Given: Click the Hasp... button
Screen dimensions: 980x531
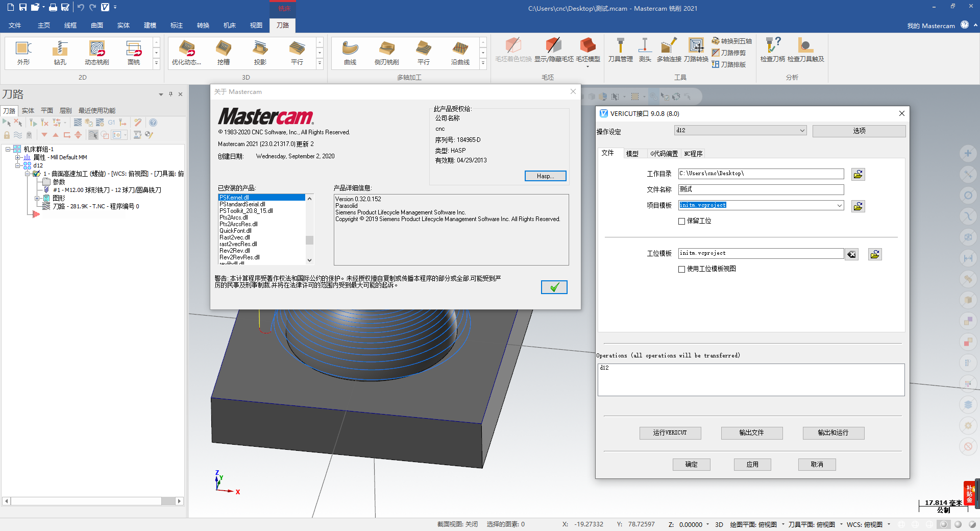Looking at the screenshot, I should [545, 176].
